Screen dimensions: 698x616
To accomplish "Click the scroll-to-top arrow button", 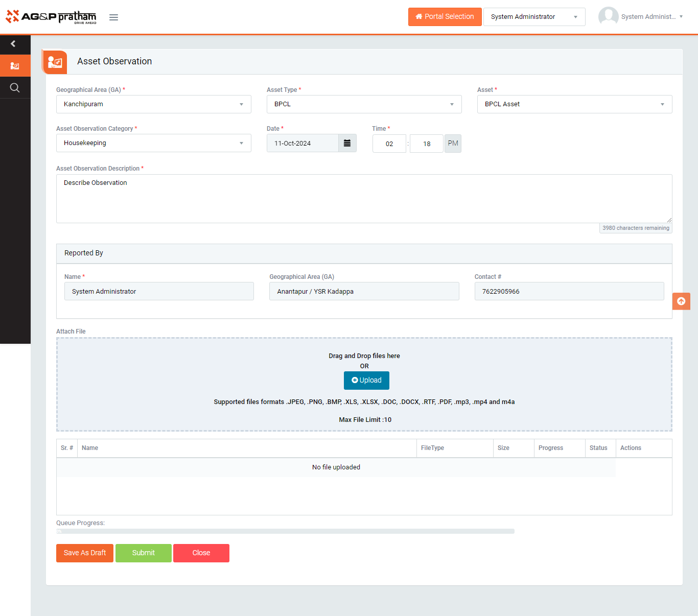I will coord(681,301).
